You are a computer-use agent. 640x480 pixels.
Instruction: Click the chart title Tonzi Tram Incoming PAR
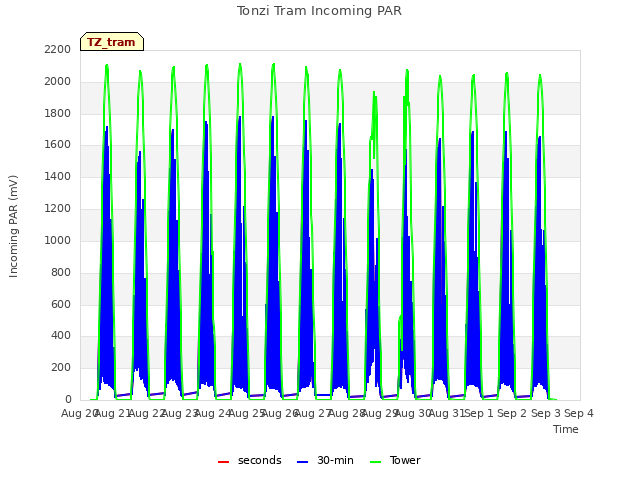point(319,11)
